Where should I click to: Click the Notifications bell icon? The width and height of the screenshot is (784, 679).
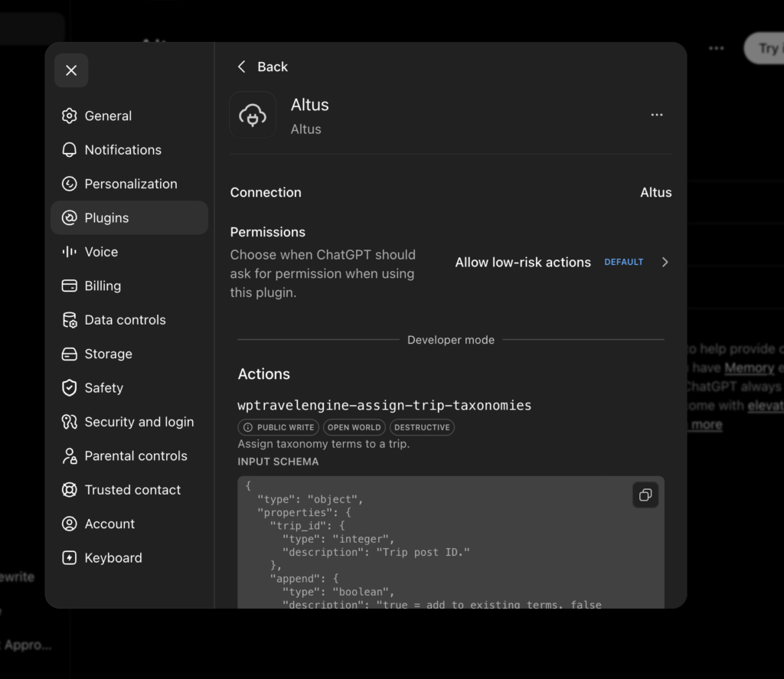click(69, 149)
